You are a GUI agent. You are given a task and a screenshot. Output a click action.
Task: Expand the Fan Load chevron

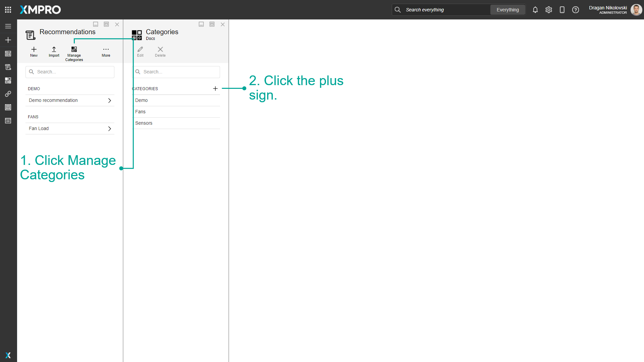coord(109,129)
